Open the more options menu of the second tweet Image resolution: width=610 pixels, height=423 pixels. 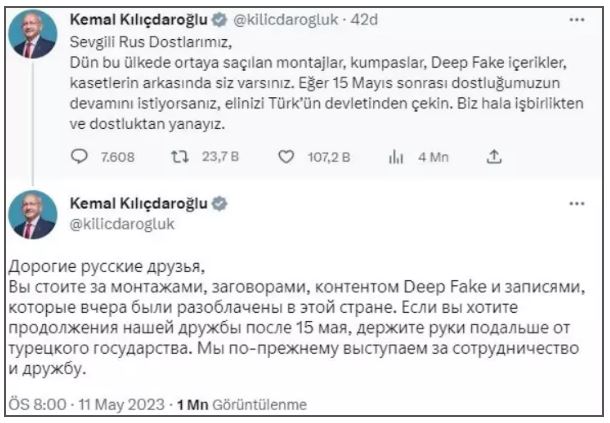coord(577,204)
